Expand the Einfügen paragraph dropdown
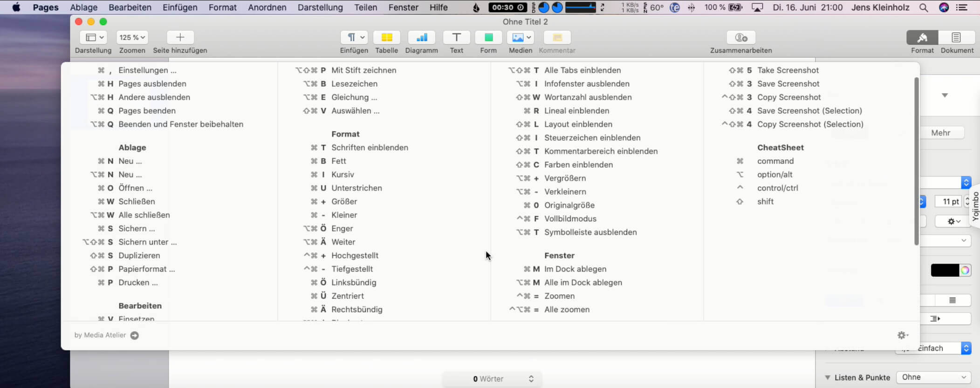The image size is (980, 388). [354, 37]
